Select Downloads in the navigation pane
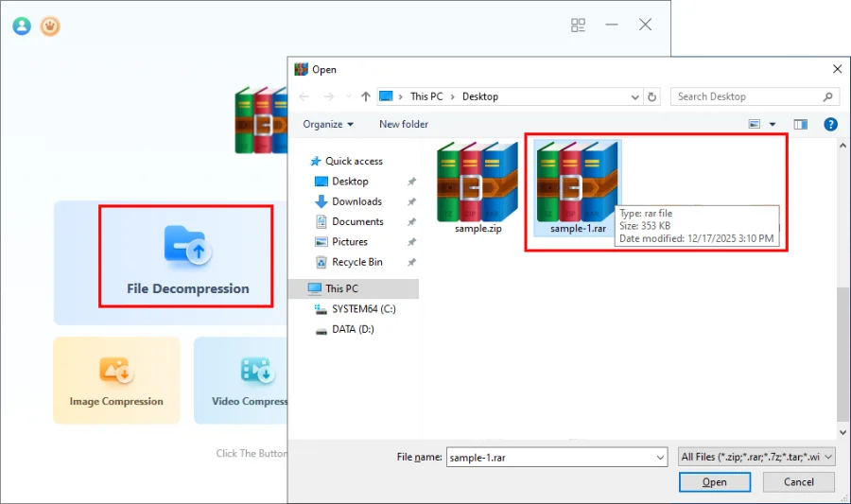The height and width of the screenshot is (504, 851). (x=356, y=201)
